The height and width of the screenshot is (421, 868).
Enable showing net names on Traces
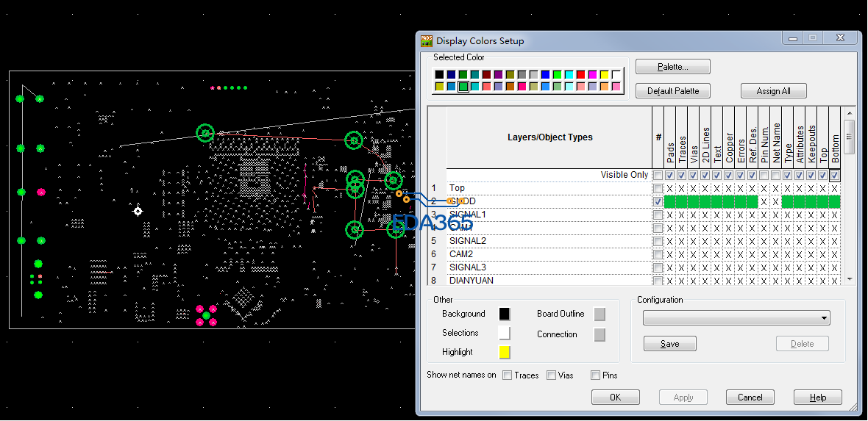click(x=507, y=375)
